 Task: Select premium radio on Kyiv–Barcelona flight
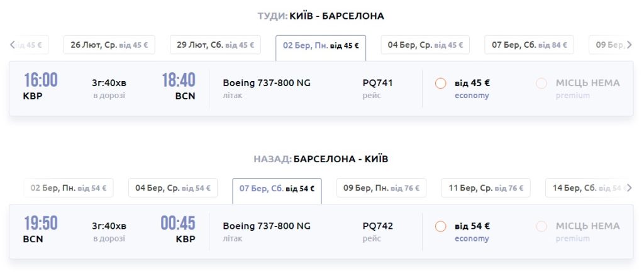(541, 83)
